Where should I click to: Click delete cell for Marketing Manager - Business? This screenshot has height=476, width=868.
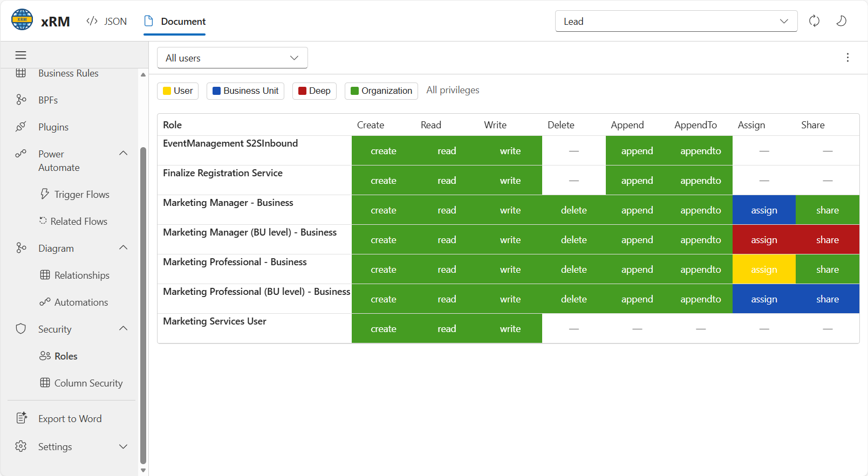point(574,210)
